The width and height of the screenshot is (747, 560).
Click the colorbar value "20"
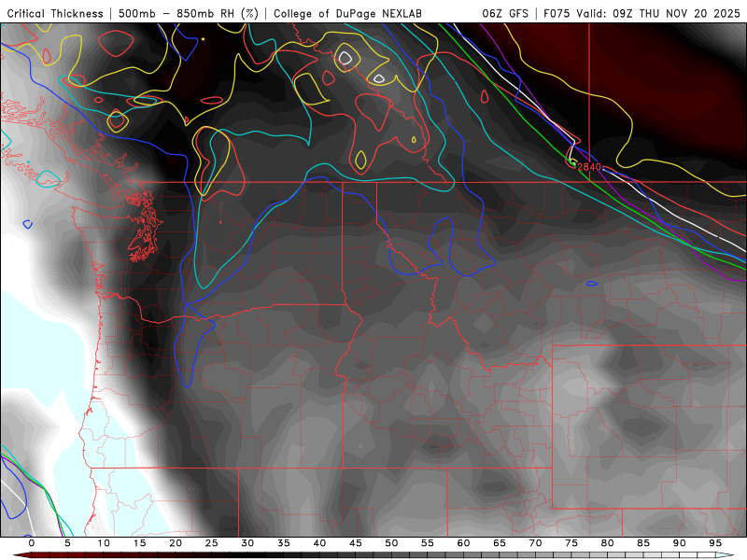176,543
